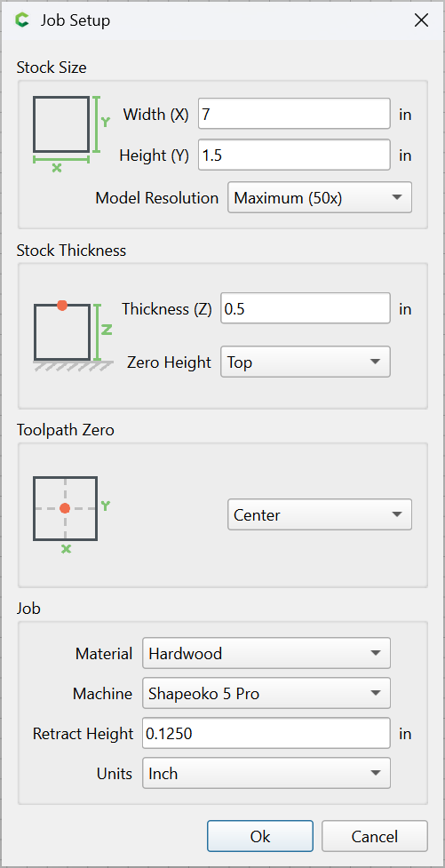Image resolution: width=445 pixels, height=868 pixels.
Task: Click the Cancel button
Action: point(375,836)
